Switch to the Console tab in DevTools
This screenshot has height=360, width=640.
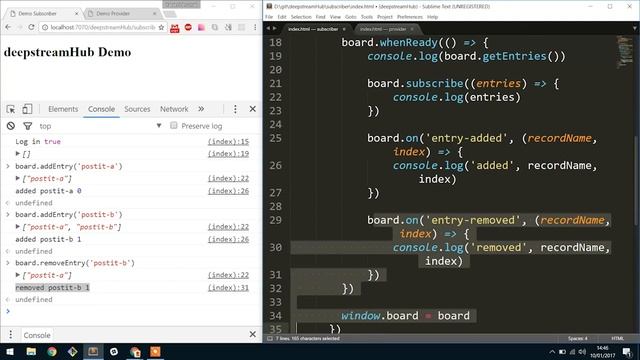[x=101, y=109]
